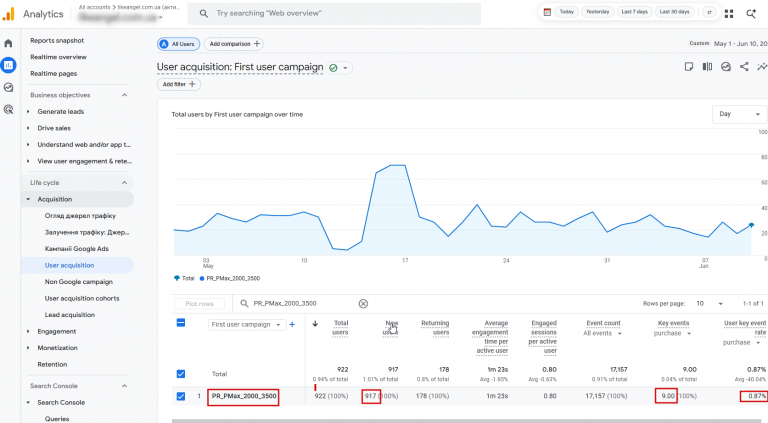This screenshot has width=768, height=423.
Task: Open the Reports icon in left rail
Action: click(x=8, y=65)
